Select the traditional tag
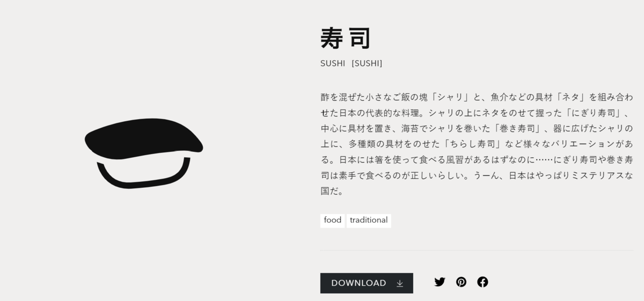 point(369,221)
